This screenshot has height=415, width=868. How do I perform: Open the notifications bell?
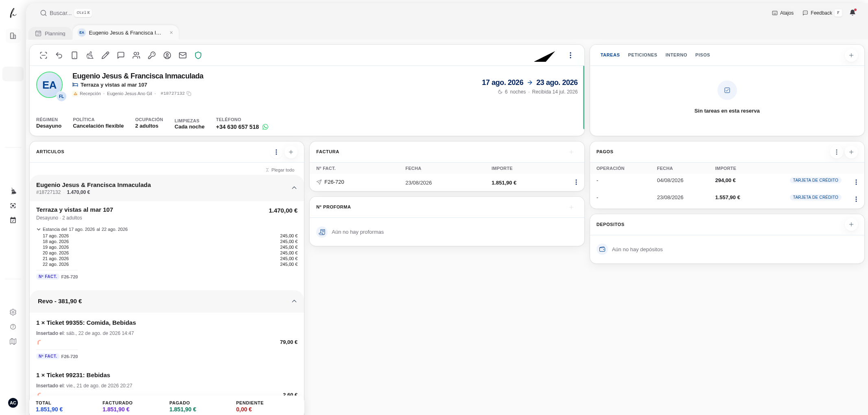click(x=853, y=13)
